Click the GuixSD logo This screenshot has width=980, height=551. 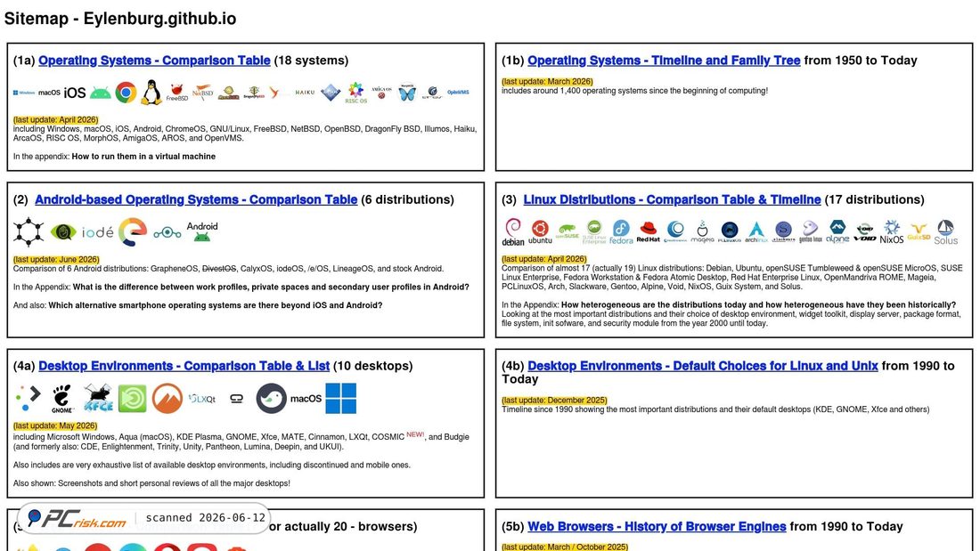click(x=919, y=231)
